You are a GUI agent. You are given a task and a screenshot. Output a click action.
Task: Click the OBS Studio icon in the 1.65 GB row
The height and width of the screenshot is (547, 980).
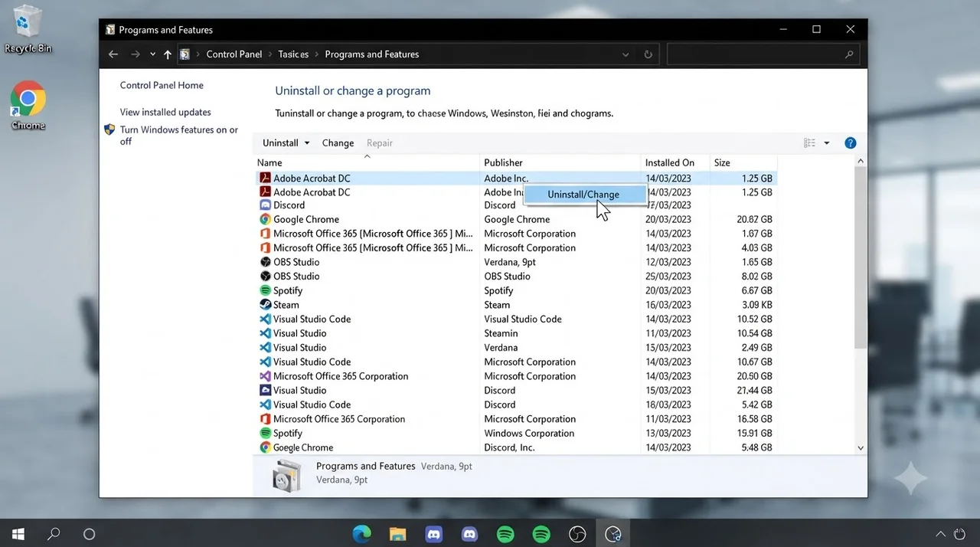tap(266, 262)
